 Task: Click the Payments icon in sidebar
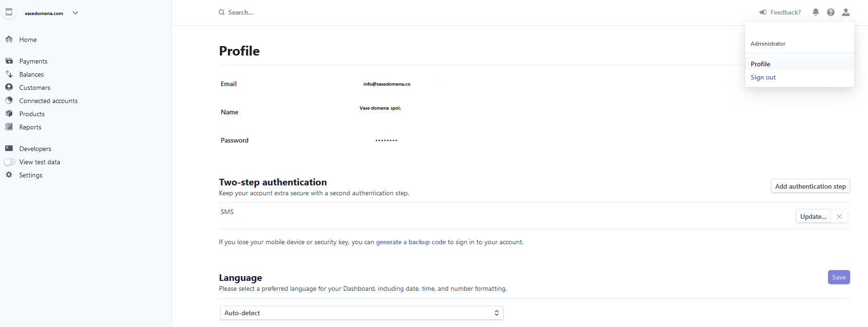pyautogui.click(x=9, y=61)
